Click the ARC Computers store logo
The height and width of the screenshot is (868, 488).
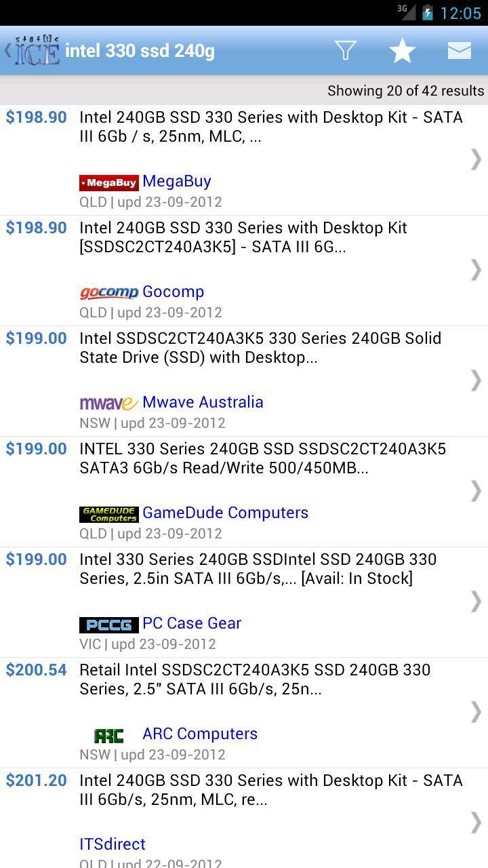pos(109,734)
